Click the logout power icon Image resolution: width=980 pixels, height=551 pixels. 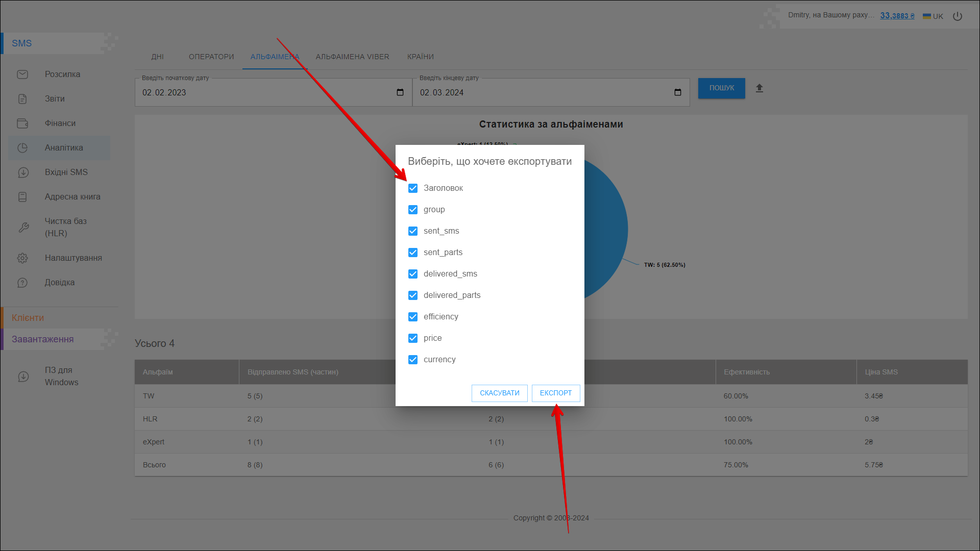[x=958, y=16]
